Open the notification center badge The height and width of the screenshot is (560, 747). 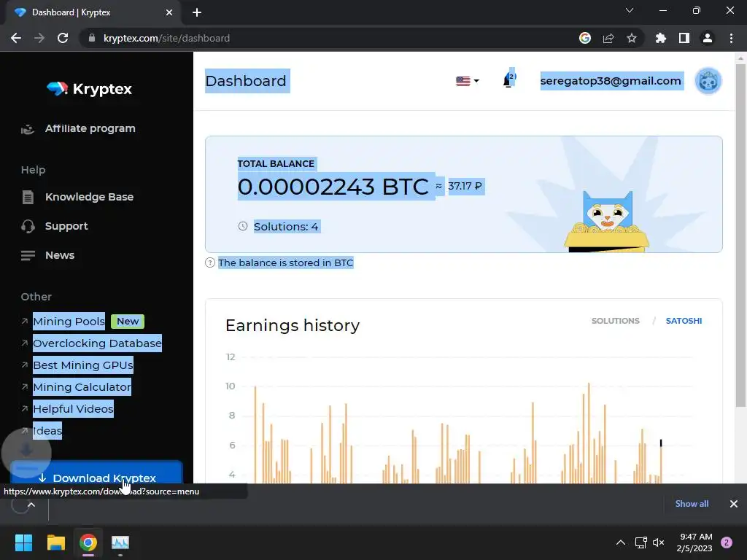[727, 542]
